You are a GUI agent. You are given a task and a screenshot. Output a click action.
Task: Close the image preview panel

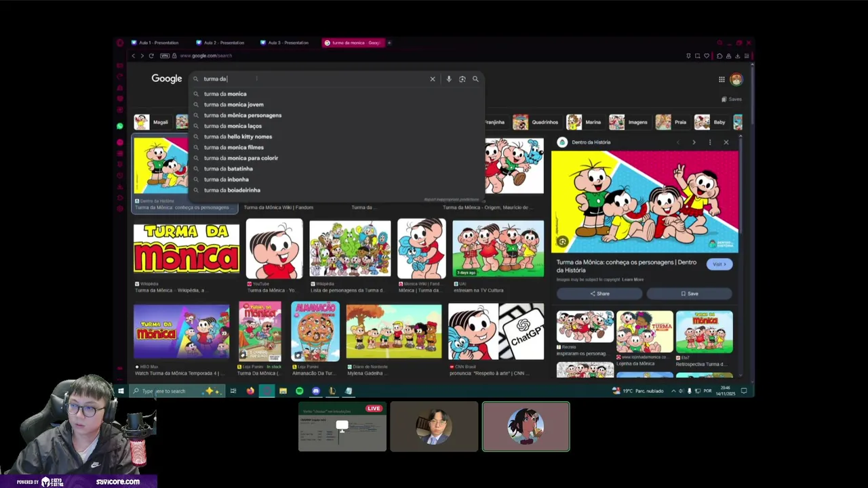pos(726,142)
